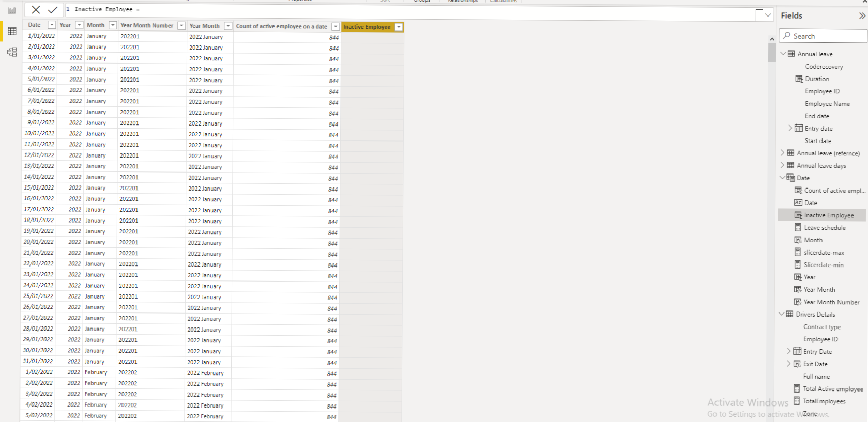Open the Year Month Number filter dropdown
The height and width of the screenshot is (422, 868).
(x=181, y=25)
